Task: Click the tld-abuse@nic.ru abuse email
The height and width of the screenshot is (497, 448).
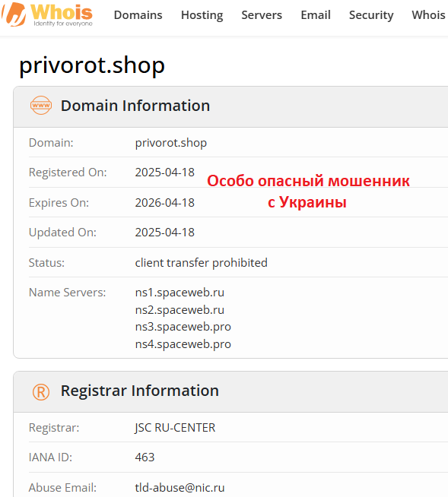Action: (180, 487)
